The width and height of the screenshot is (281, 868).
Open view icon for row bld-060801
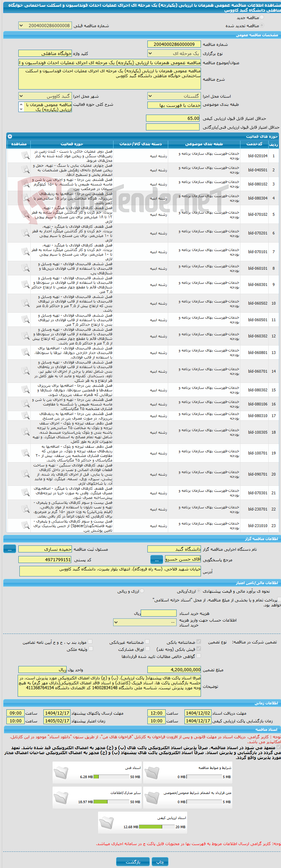pos(25,353)
